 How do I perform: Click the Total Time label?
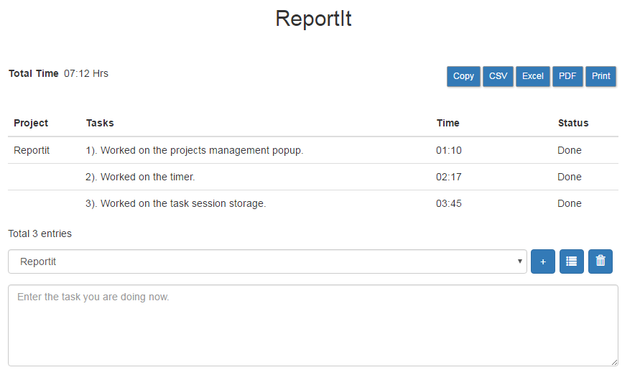33,73
